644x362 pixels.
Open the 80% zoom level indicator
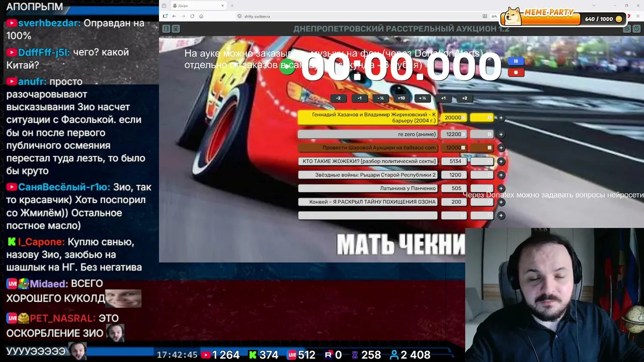pyautogui.click(x=495, y=16)
